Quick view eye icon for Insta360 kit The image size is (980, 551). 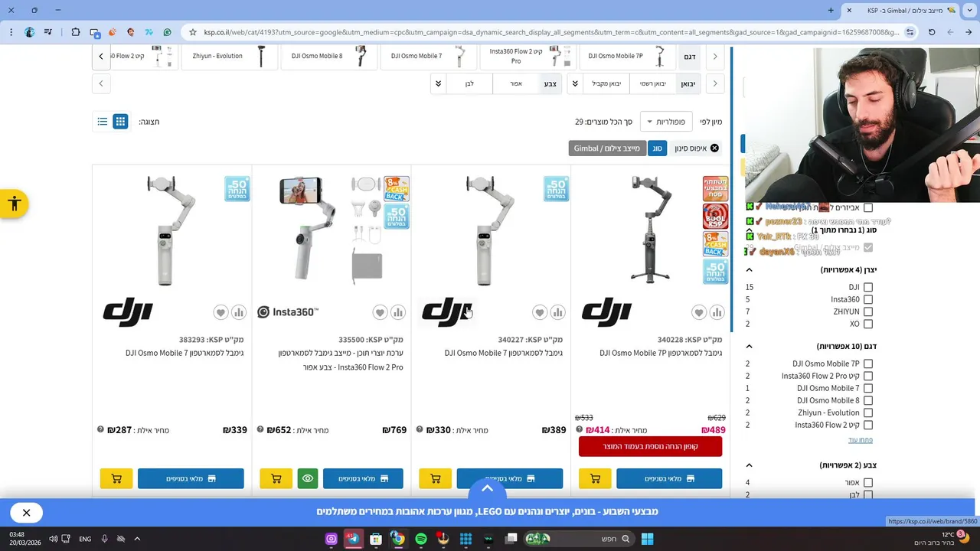pos(308,478)
